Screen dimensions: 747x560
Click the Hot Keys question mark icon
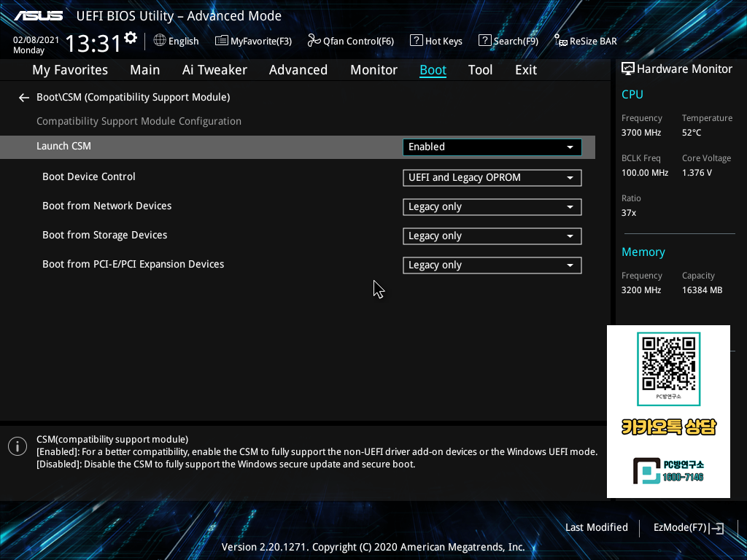pyautogui.click(x=416, y=41)
